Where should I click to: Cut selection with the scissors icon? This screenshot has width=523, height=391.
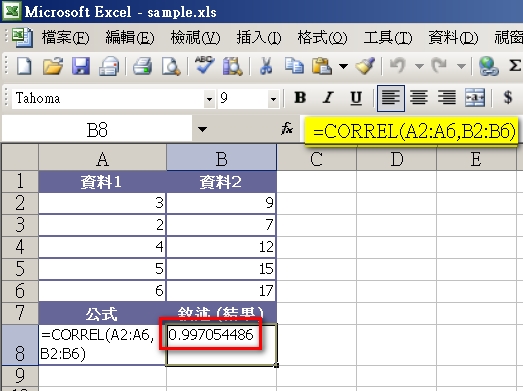266,66
